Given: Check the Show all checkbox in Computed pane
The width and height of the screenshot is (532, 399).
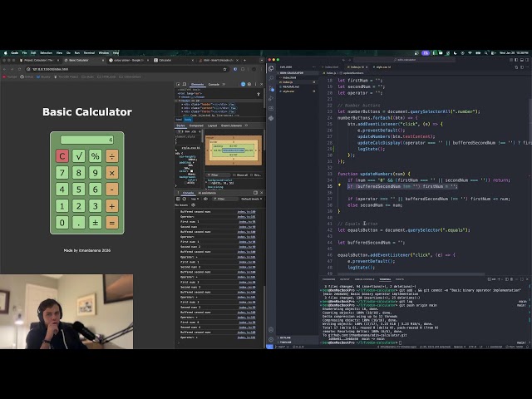Looking at the screenshot, I should point(234,175).
